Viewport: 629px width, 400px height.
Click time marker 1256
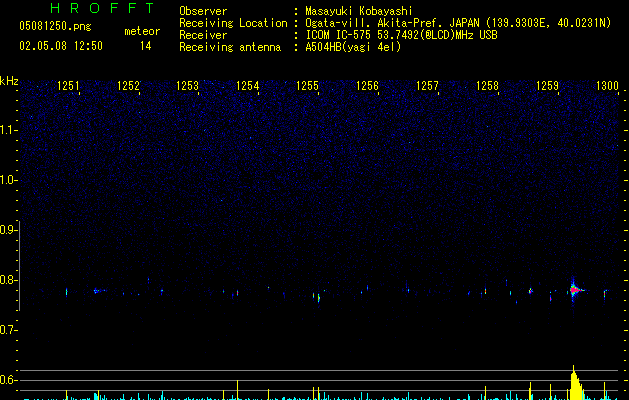(367, 86)
